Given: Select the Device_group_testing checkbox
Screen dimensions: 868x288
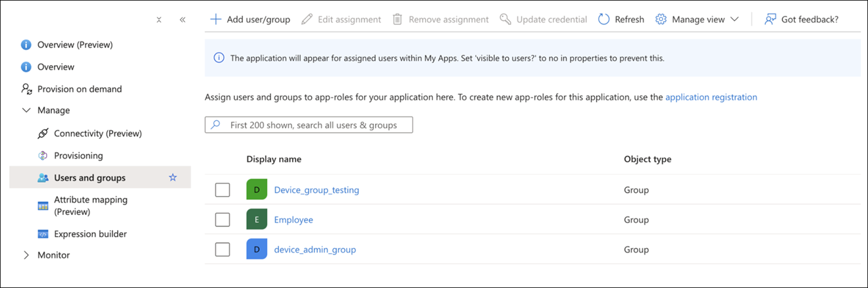Looking at the screenshot, I should 222,190.
